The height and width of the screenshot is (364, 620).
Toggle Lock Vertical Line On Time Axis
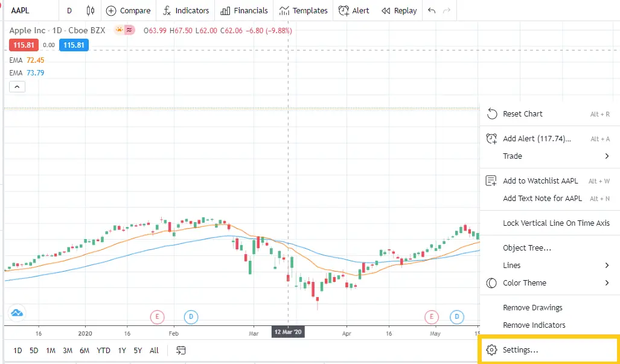pos(555,223)
